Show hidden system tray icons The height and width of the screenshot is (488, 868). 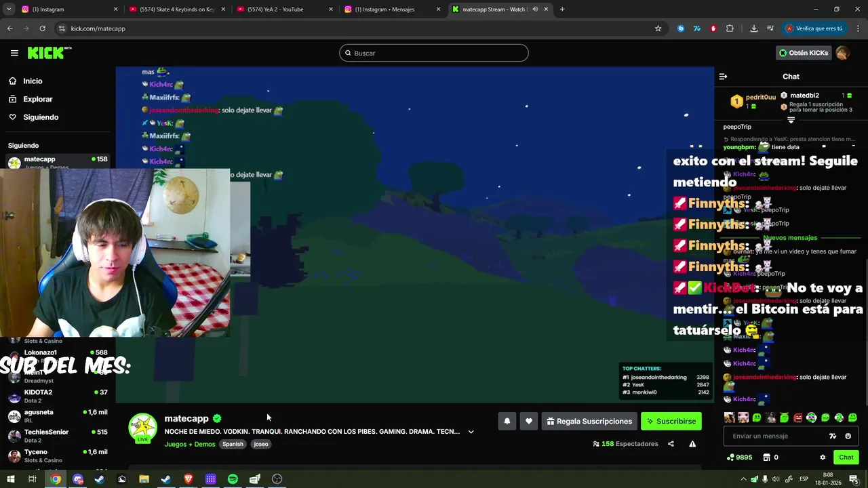pyautogui.click(x=743, y=479)
